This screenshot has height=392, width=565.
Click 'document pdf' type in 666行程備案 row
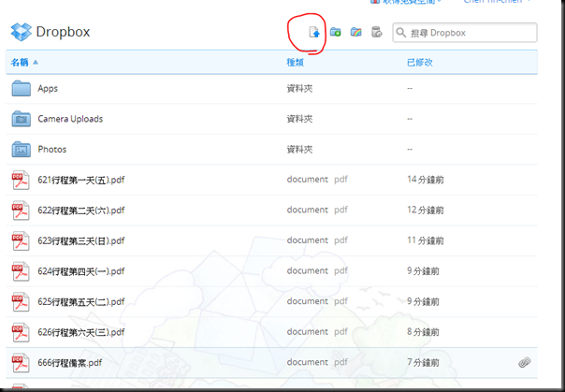(317, 362)
